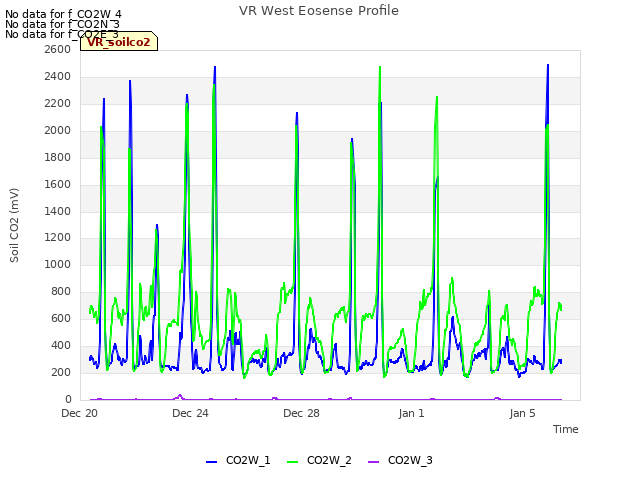640x480 pixels.
Task: Click the 600 y-axis tick label
Action: pyautogui.click(x=61, y=318)
